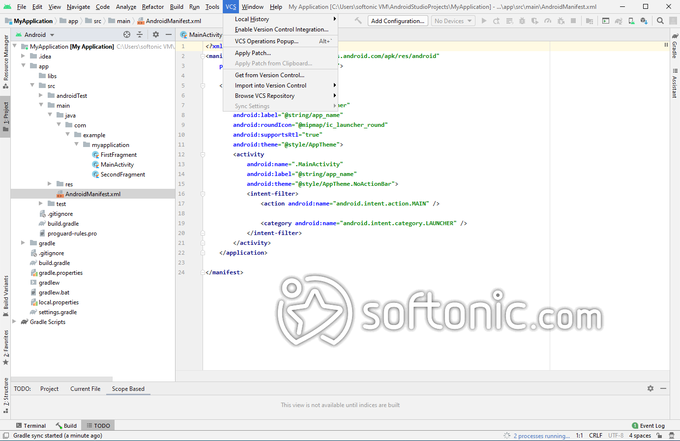Expand the androidTest folder node
This screenshot has width=680, height=441.
coord(41,95)
